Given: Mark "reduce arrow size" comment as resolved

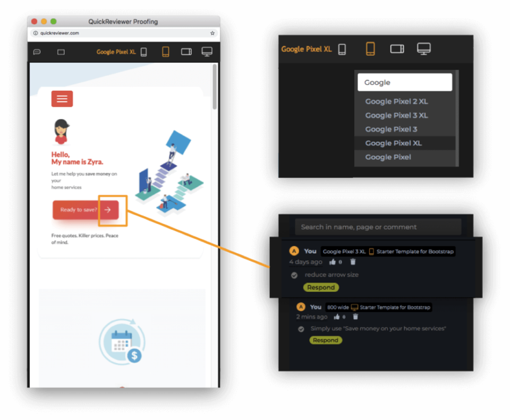Looking at the screenshot, I should (294, 275).
